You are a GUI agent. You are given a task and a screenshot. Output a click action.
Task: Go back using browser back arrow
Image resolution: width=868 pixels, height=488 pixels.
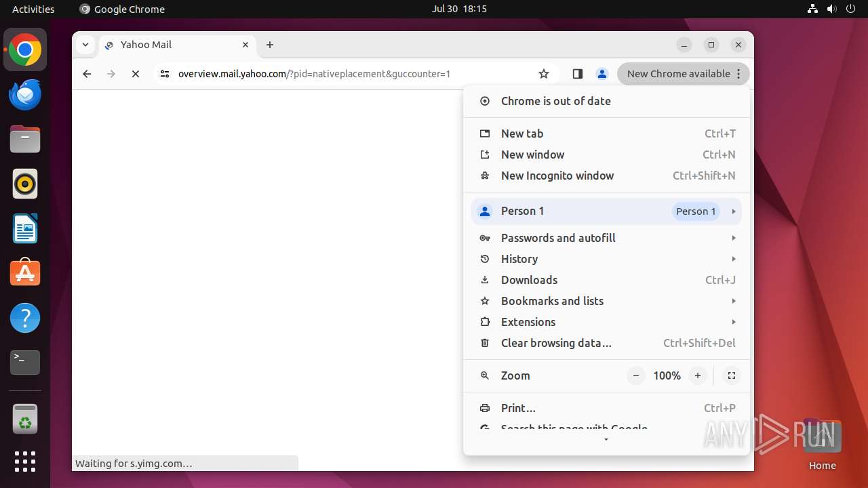pos(87,74)
